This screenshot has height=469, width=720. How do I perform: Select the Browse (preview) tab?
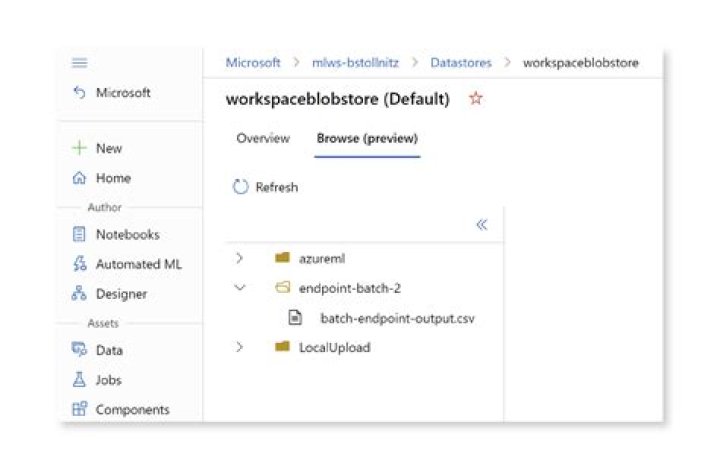pyautogui.click(x=367, y=138)
